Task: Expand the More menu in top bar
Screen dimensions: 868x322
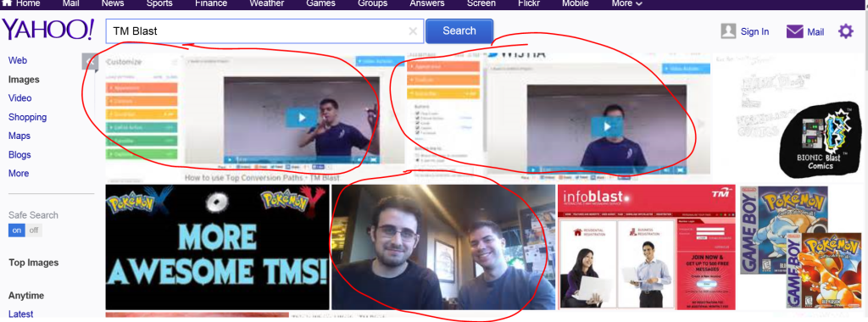Action: (x=626, y=3)
